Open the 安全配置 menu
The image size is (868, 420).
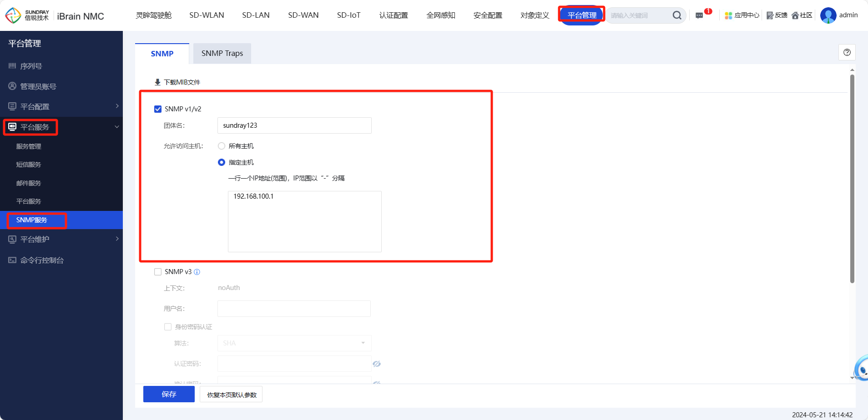pos(488,15)
